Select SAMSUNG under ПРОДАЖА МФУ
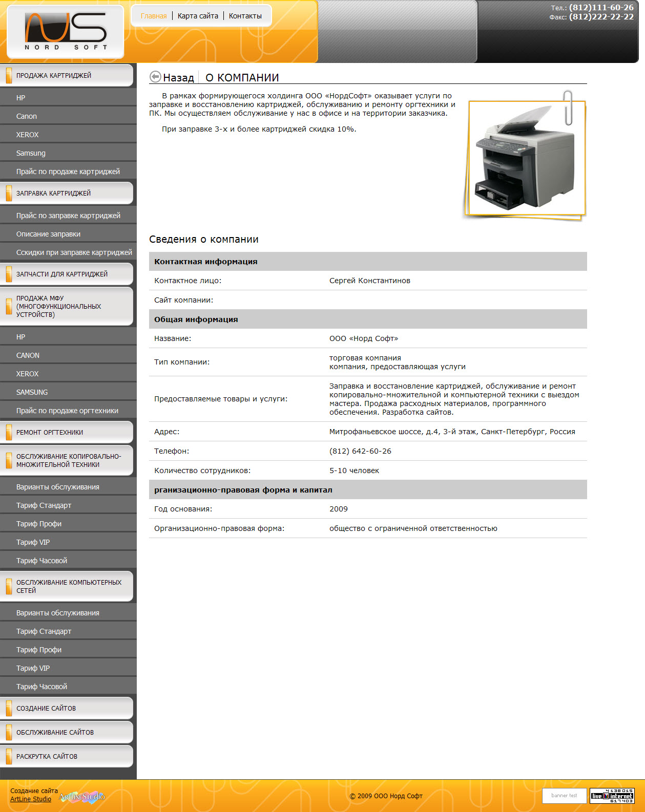This screenshot has width=645, height=812. click(x=68, y=392)
